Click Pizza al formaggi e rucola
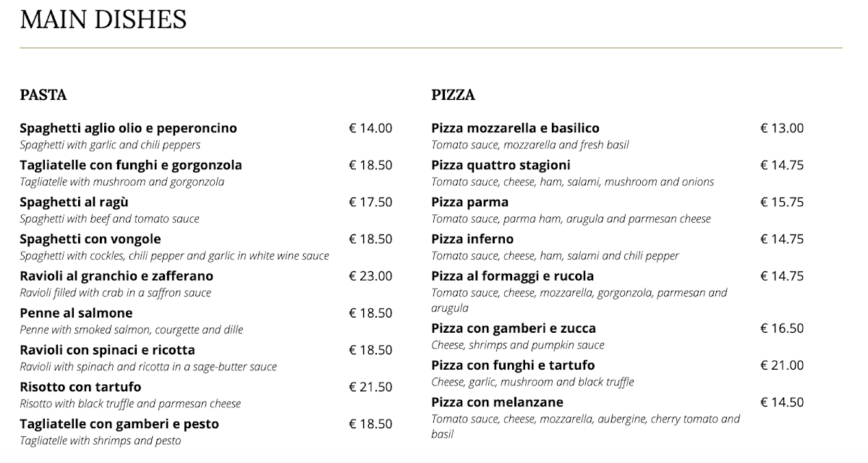Image resolution: width=868 pixels, height=463 pixels. 513,276
